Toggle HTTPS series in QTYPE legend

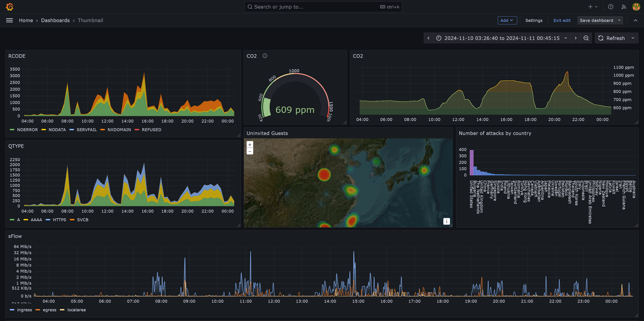(59, 220)
